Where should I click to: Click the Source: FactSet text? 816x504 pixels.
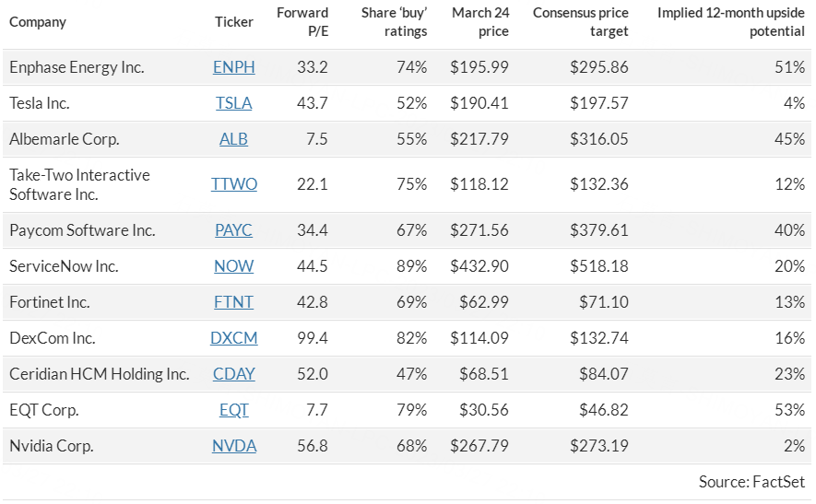[x=751, y=481]
